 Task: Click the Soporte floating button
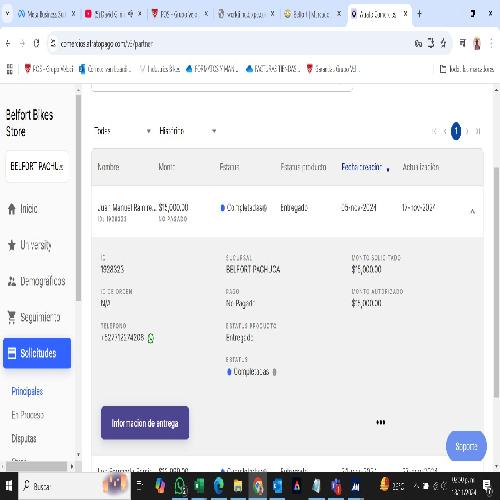(466, 446)
